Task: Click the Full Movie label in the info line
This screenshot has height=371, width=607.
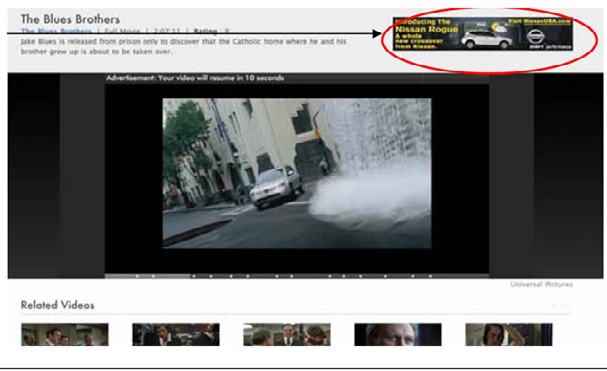Action: pos(122,31)
